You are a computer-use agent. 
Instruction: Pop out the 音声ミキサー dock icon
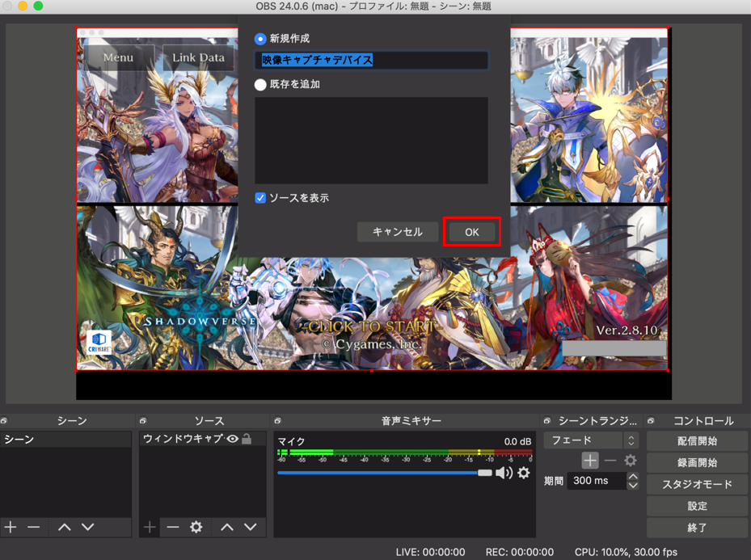278,421
